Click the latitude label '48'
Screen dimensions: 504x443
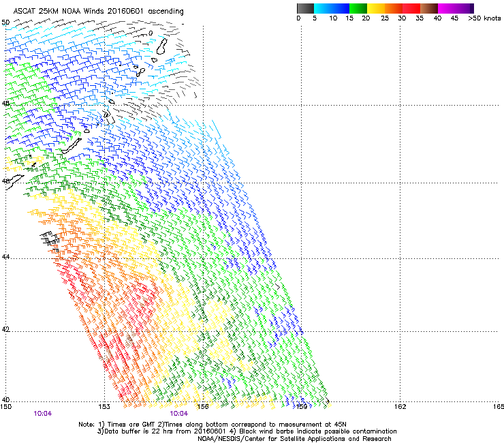pos(5,104)
